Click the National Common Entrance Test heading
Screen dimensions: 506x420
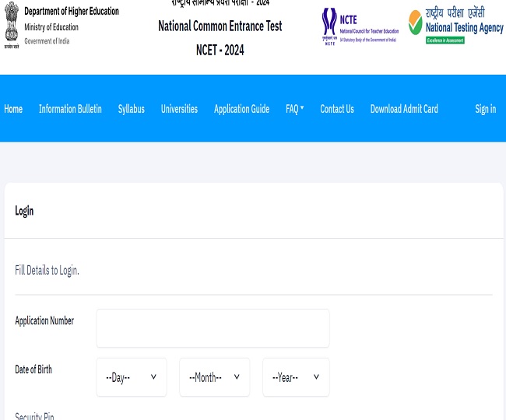click(220, 26)
